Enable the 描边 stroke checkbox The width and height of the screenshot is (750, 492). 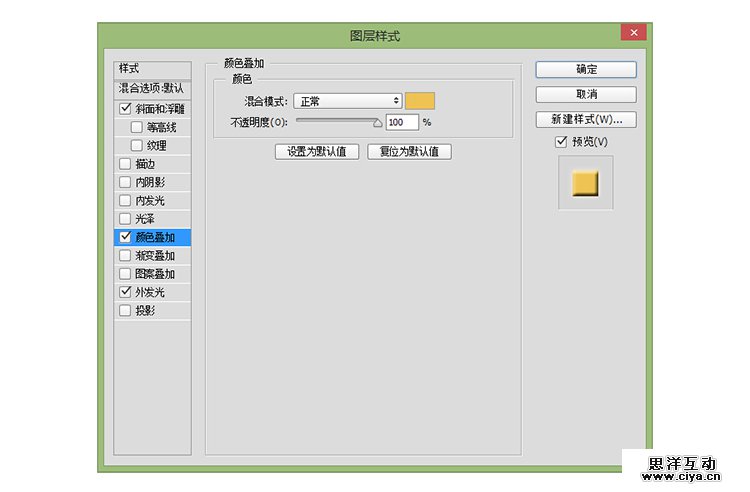click(x=125, y=164)
